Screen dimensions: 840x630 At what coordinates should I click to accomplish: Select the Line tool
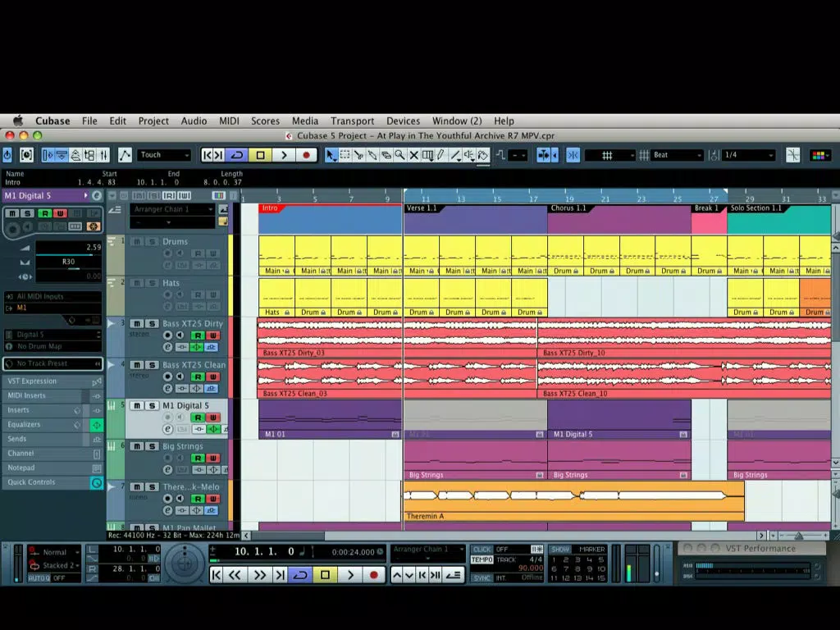(455, 155)
